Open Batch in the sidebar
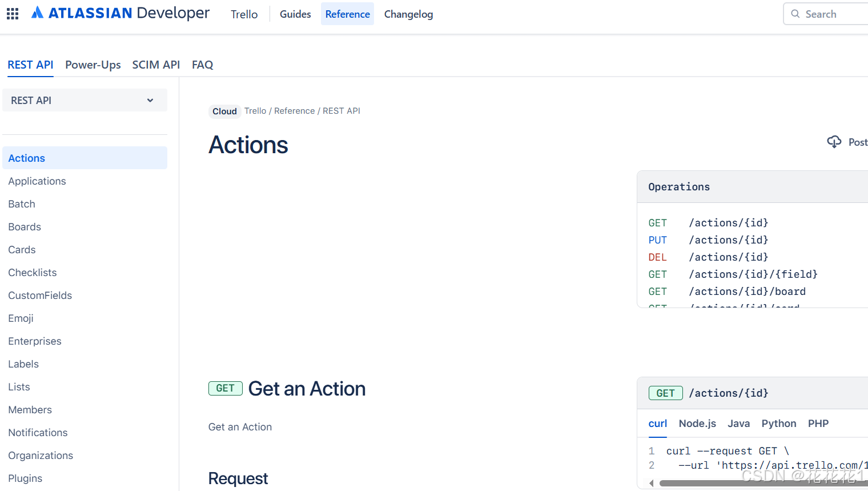Viewport: 868px width, 491px height. coord(22,204)
